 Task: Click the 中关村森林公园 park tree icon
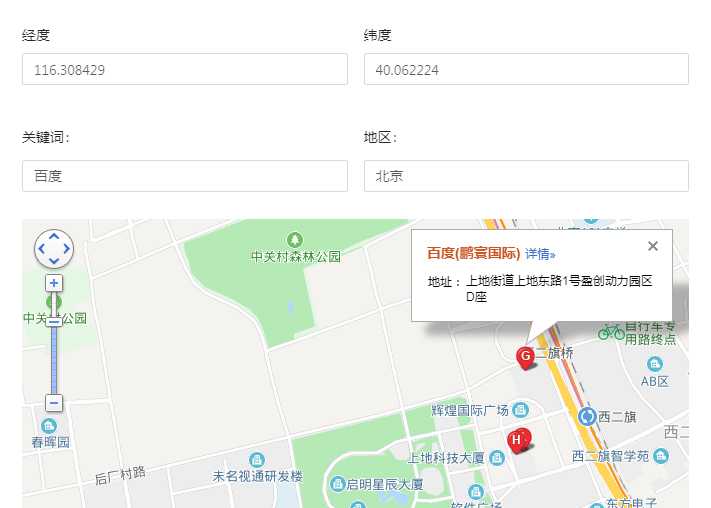pyautogui.click(x=295, y=240)
